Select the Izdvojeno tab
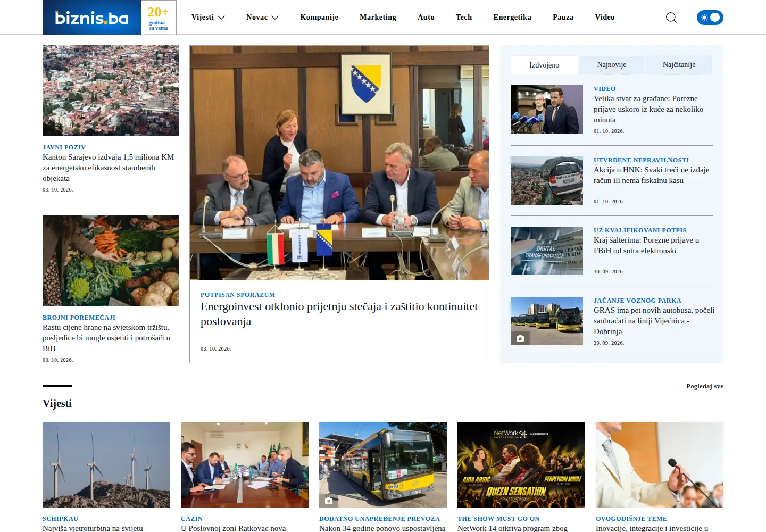This screenshot has height=532, width=766. (x=544, y=65)
